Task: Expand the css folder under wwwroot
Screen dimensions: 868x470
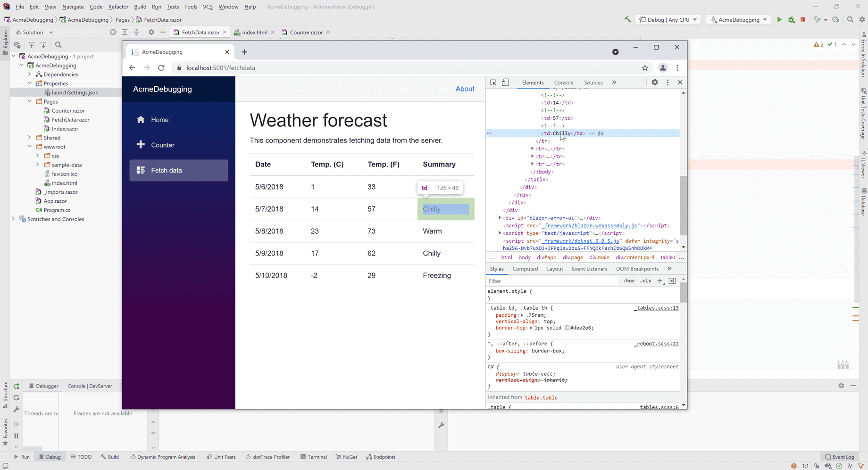Action: pos(38,156)
